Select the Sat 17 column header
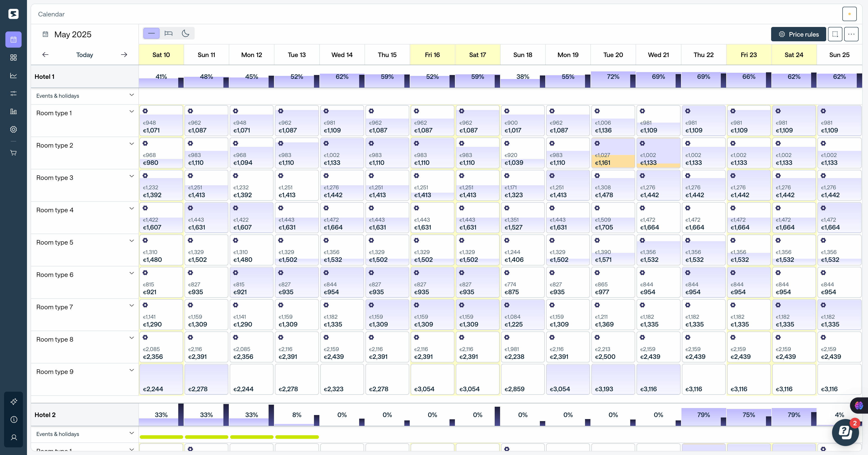Screen dimensions: 868x455 (x=477, y=55)
